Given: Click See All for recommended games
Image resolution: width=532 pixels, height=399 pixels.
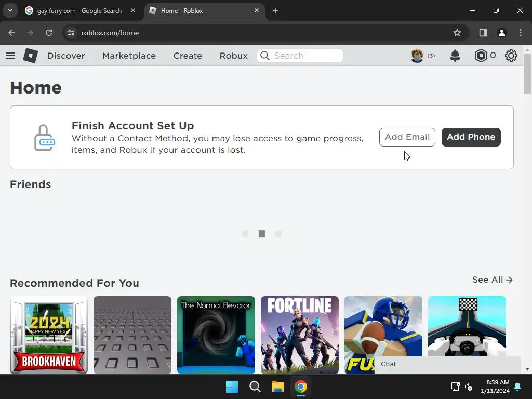Looking at the screenshot, I should (493, 280).
